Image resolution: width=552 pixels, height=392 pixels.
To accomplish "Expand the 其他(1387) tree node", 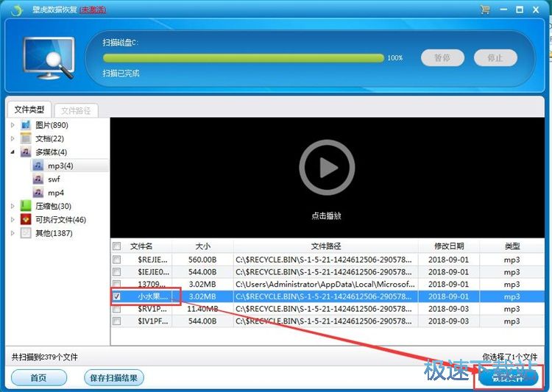I will pyautogui.click(x=13, y=233).
